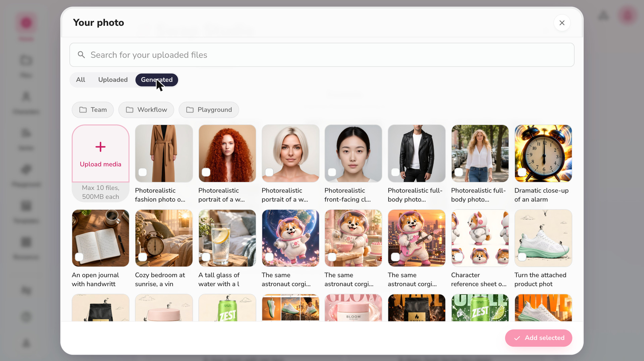This screenshot has width=644, height=361.
Task: Focus the uploaded files search field
Action: point(322,55)
